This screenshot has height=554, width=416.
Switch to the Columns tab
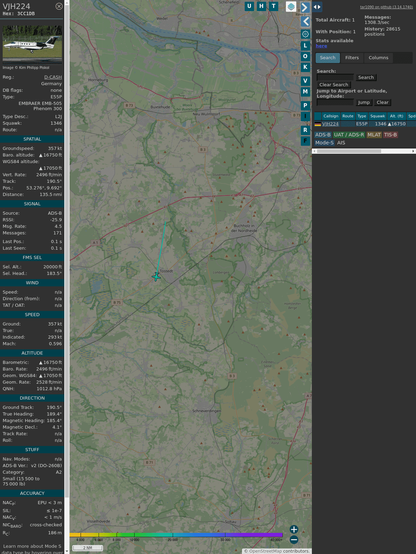(378, 58)
